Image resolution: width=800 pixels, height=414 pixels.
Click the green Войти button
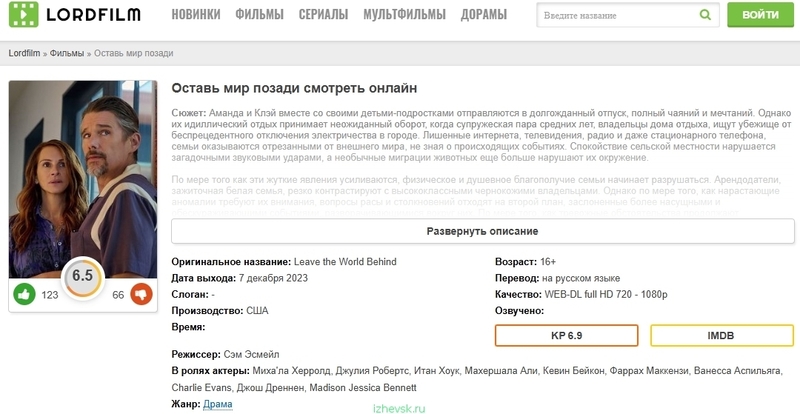click(x=761, y=15)
